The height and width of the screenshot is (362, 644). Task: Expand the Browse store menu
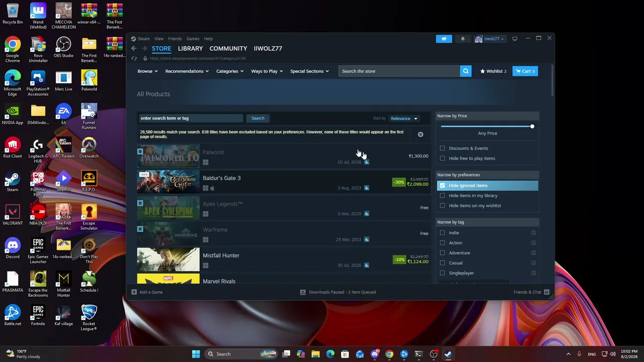147,71
